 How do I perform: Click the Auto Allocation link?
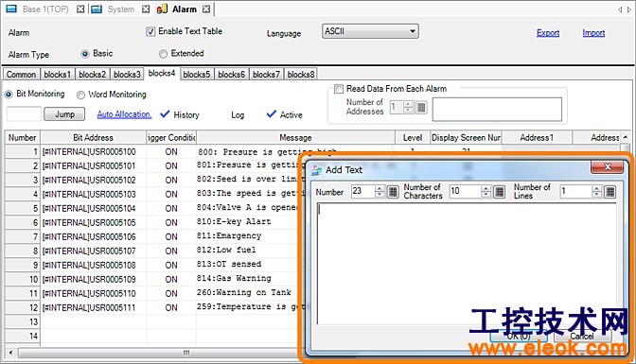coord(124,114)
